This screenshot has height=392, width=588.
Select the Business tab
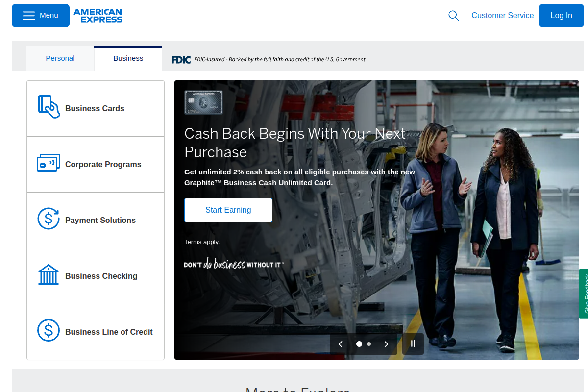tap(128, 58)
